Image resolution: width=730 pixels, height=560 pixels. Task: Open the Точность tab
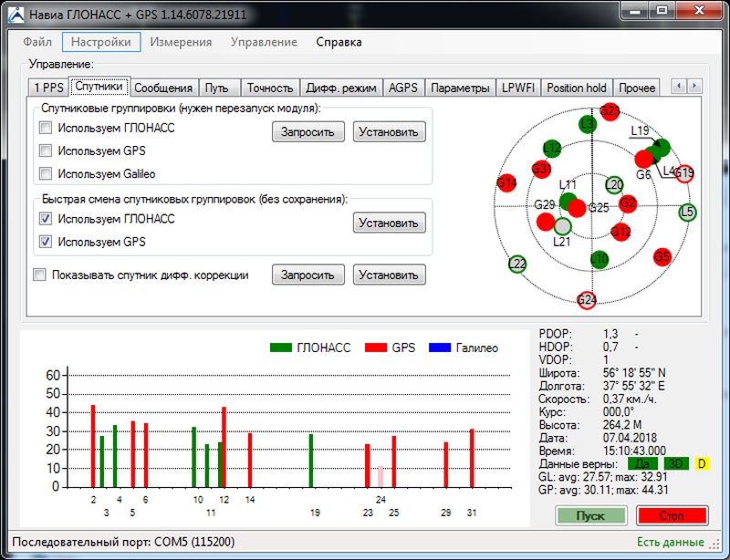coord(270,88)
